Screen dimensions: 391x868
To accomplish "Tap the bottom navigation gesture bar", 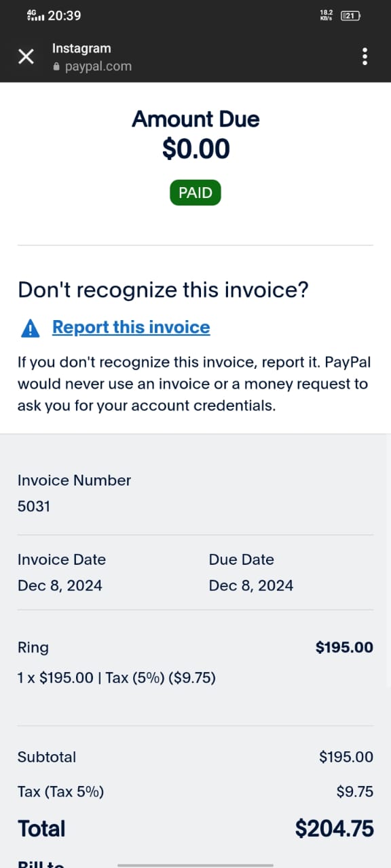I will point(195,865).
